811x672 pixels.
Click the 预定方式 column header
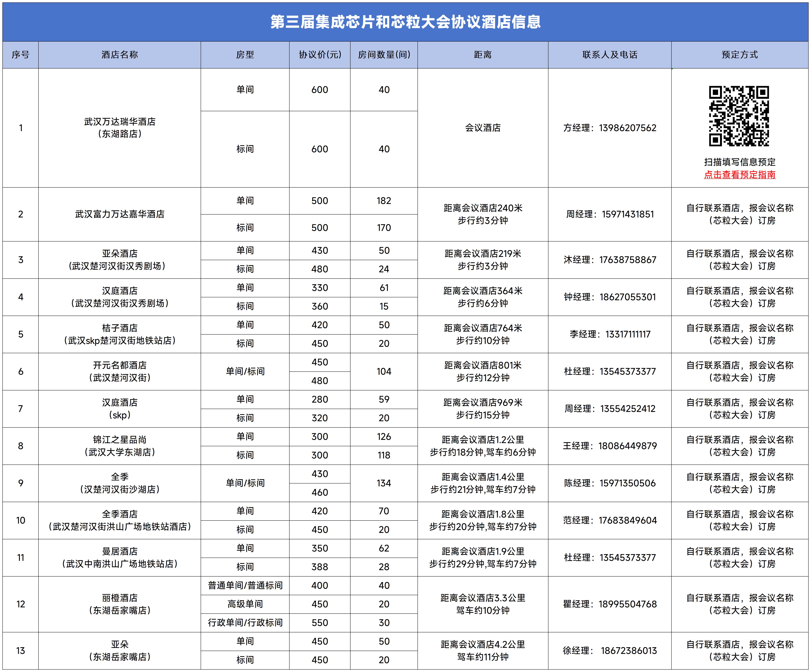740,55
